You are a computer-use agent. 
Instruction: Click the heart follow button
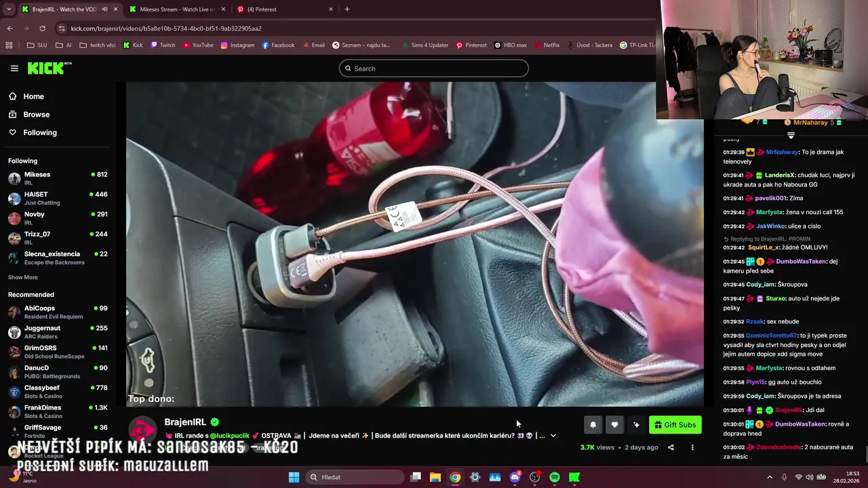tap(614, 425)
